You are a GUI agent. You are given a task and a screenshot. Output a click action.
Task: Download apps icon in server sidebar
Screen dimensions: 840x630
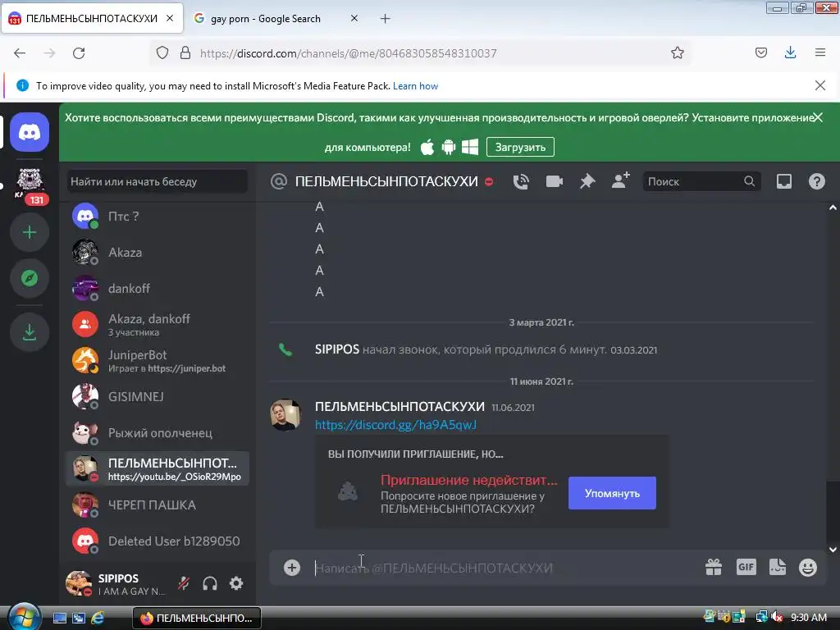(x=30, y=332)
